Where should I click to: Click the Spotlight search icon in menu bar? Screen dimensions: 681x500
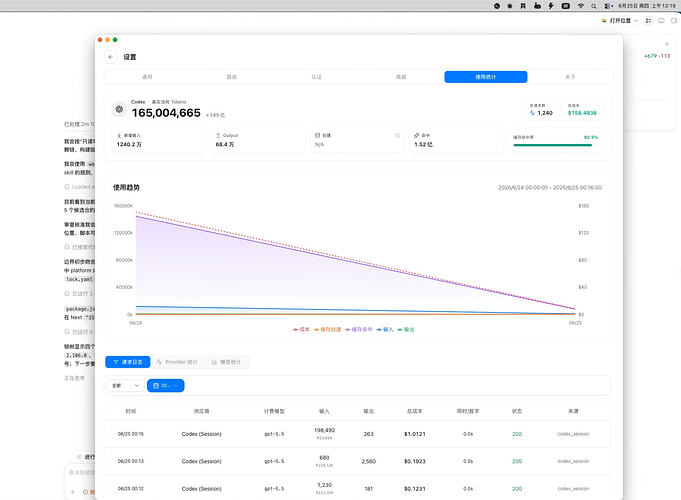tap(594, 6)
